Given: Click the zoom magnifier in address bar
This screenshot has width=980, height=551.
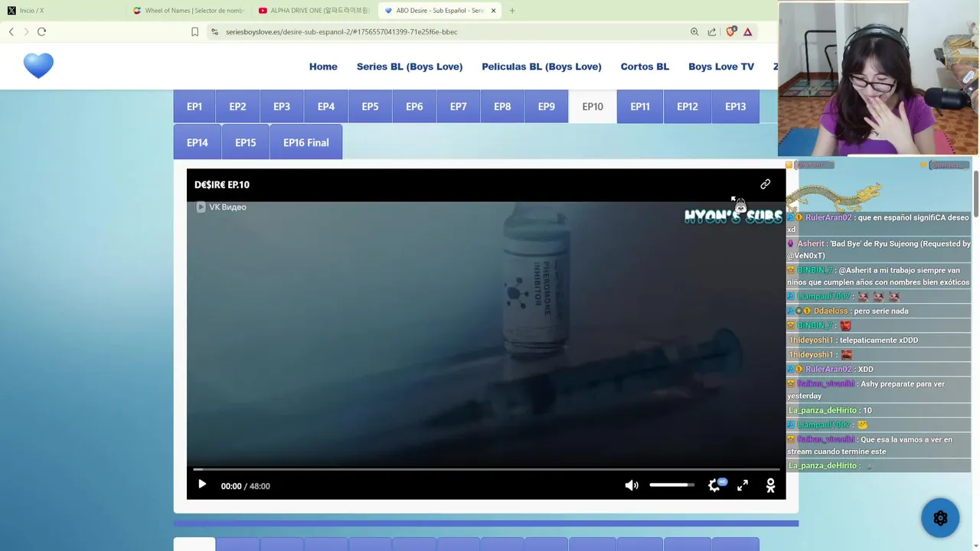Looking at the screenshot, I should point(694,31).
